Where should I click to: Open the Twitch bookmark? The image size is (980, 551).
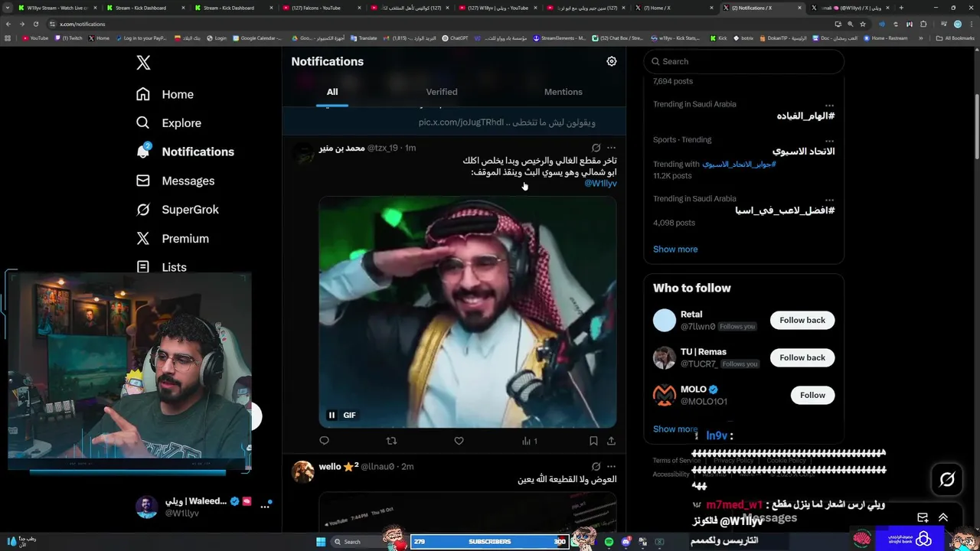[69, 37]
